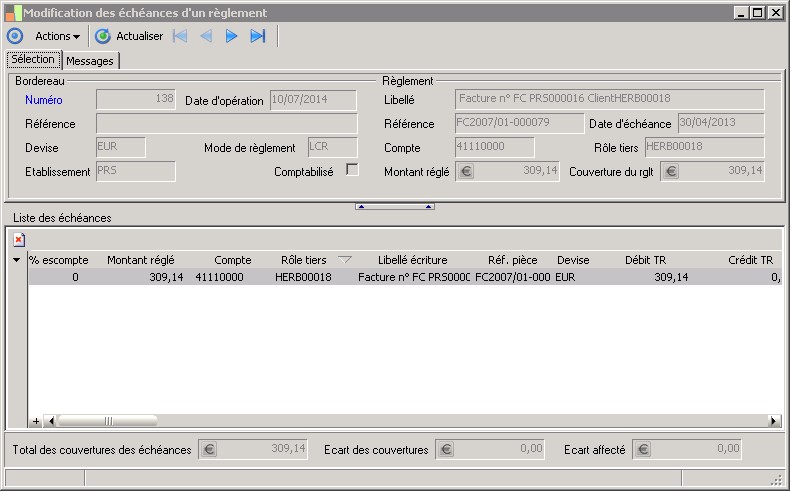This screenshot has width=790, height=491.
Task: Go to the next record
Action: [231, 36]
